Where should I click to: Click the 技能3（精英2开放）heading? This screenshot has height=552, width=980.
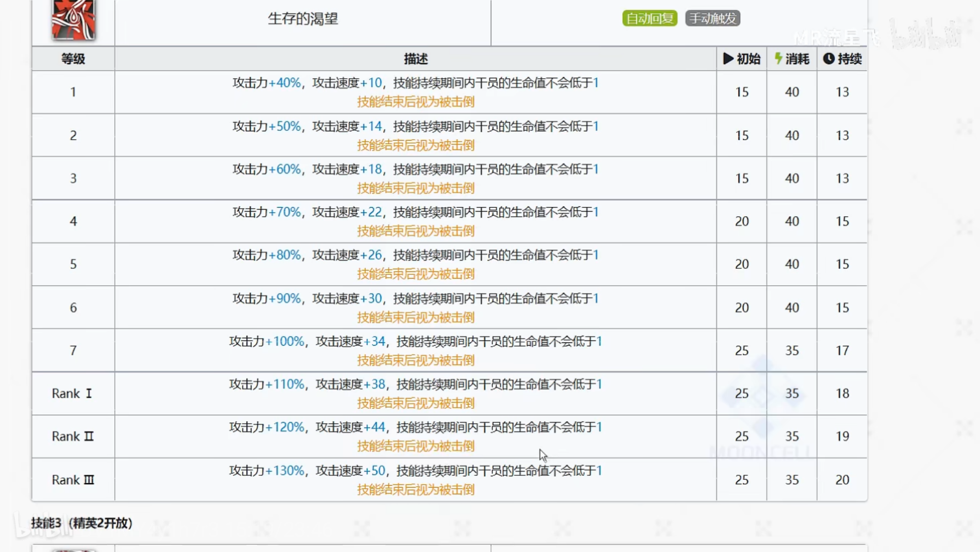click(82, 523)
